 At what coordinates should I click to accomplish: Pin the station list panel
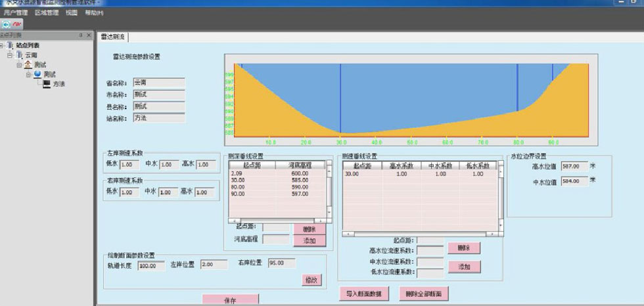(x=81, y=35)
